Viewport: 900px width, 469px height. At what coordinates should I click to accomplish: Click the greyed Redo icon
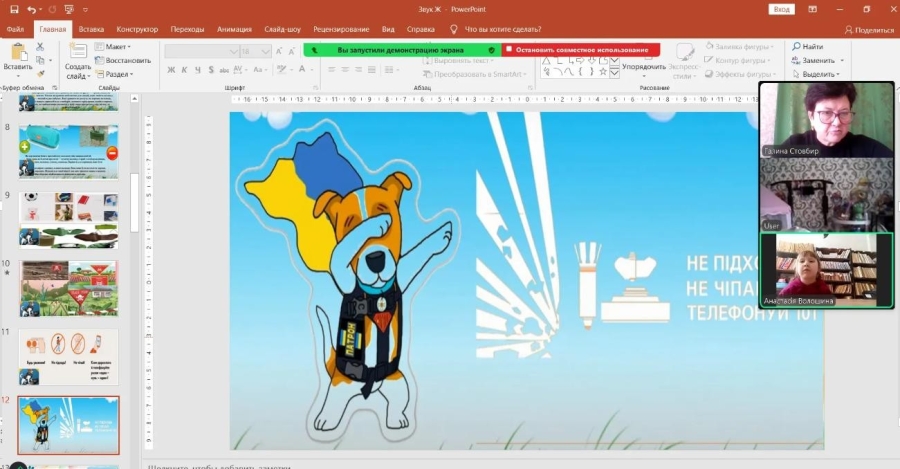[53, 9]
